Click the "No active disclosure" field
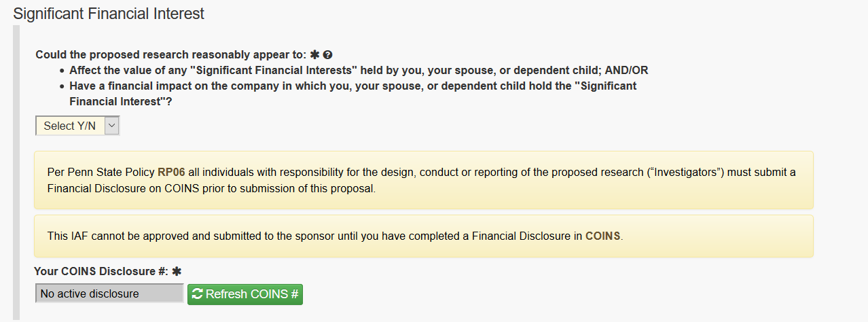 click(109, 293)
